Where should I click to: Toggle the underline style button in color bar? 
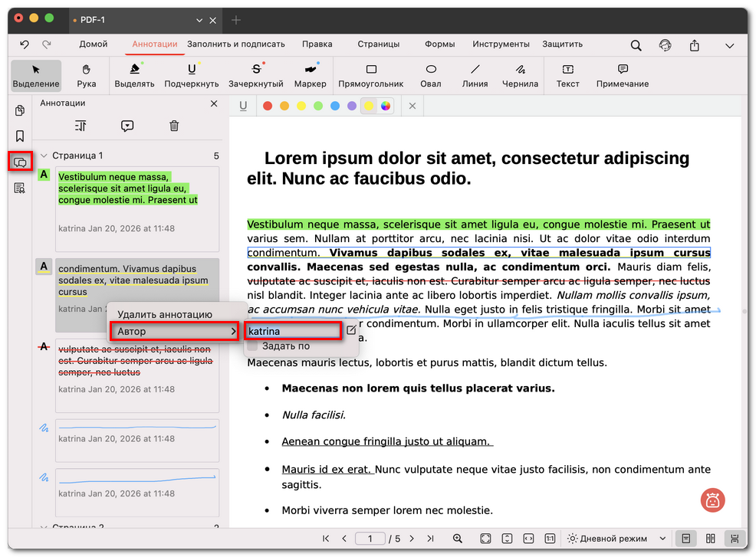point(243,106)
